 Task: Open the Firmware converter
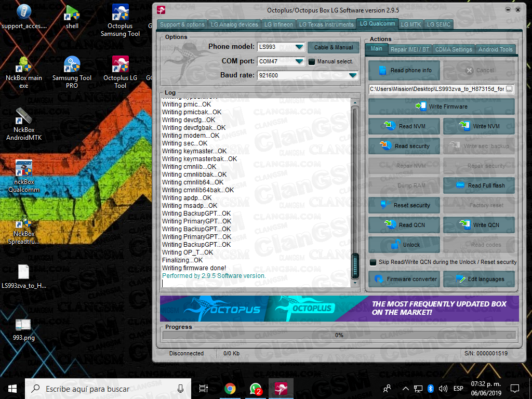(x=404, y=279)
